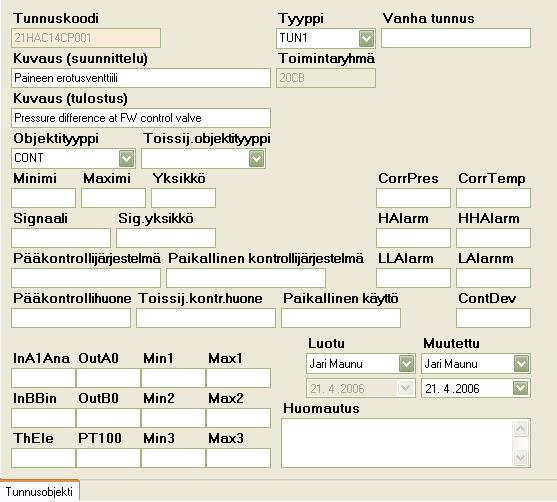The image size is (557, 502).
Task: Select the Tunnusobjekti tab
Action: tap(39, 491)
